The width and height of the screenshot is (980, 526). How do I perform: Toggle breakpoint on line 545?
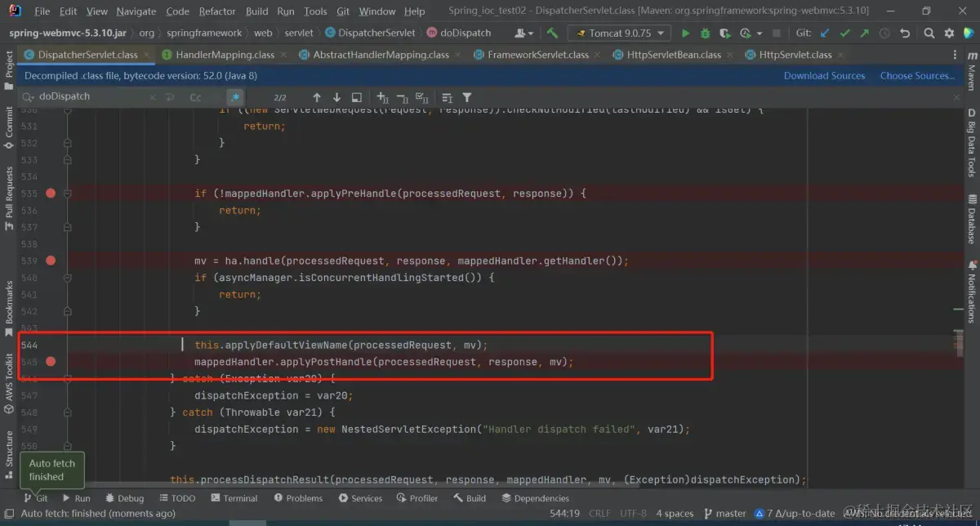point(51,361)
